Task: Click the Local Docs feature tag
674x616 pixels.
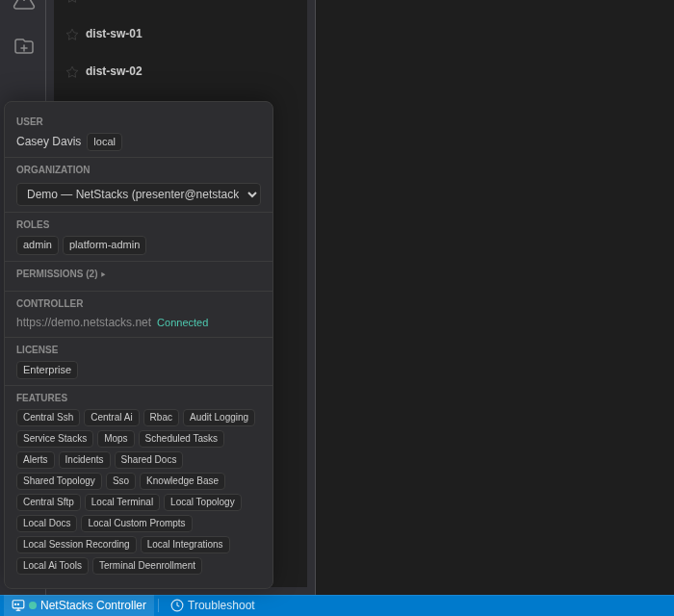Action: pos(47,524)
